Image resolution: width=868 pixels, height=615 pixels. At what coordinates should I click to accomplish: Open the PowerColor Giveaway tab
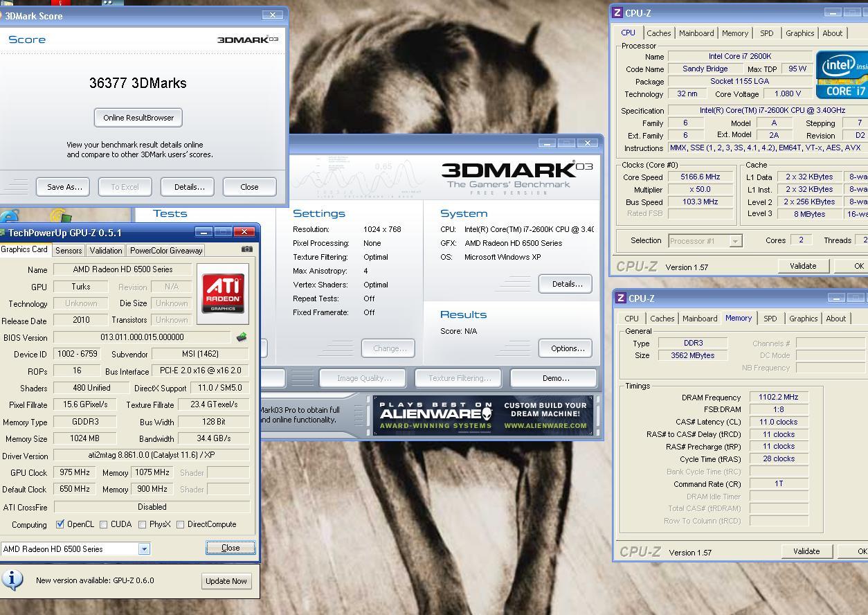[166, 250]
